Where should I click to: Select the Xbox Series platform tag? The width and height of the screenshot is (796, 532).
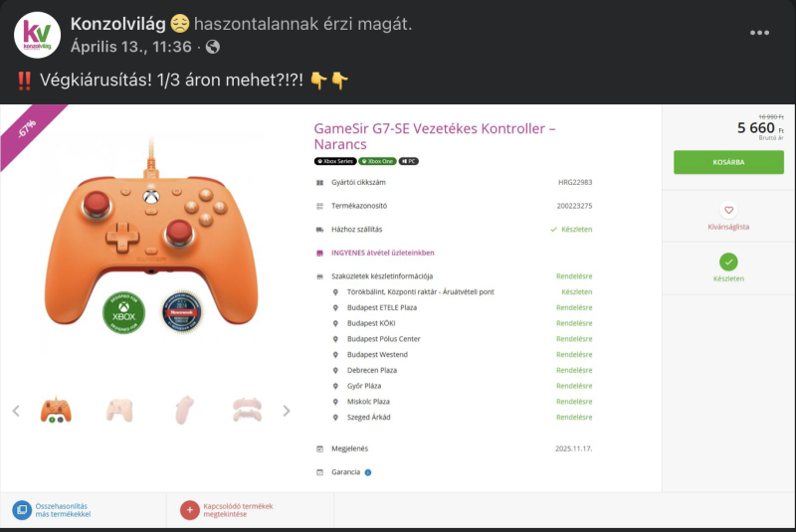pos(335,161)
